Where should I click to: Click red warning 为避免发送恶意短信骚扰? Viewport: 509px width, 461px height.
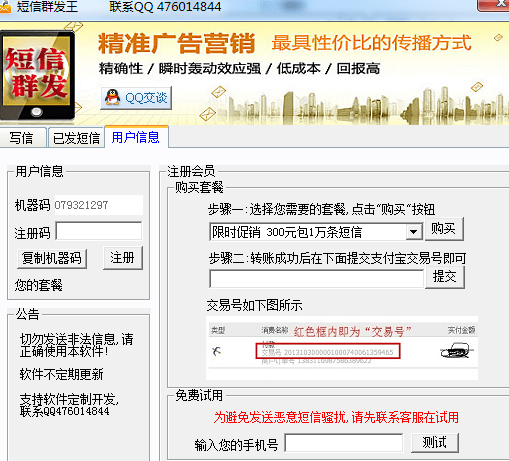[x=336, y=417]
